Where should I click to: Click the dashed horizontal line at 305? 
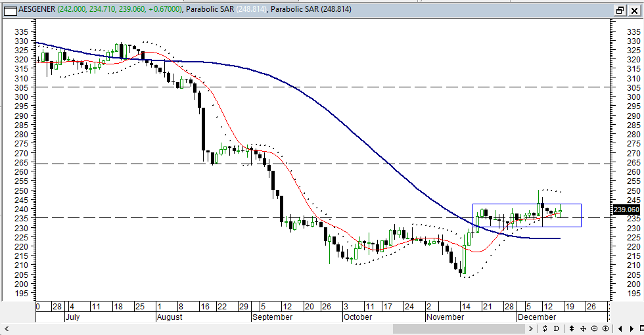[x=323, y=87]
